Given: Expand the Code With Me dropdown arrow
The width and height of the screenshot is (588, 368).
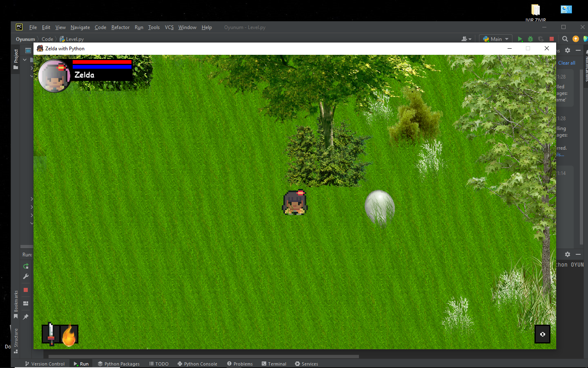Looking at the screenshot, I should 470,39.
